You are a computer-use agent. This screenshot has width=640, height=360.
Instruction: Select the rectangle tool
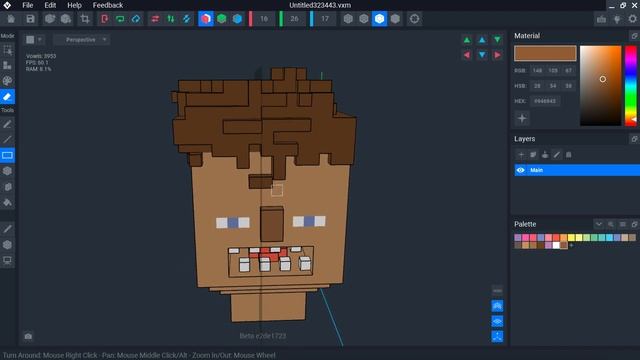pyautogui.click(x=7, y=155)
